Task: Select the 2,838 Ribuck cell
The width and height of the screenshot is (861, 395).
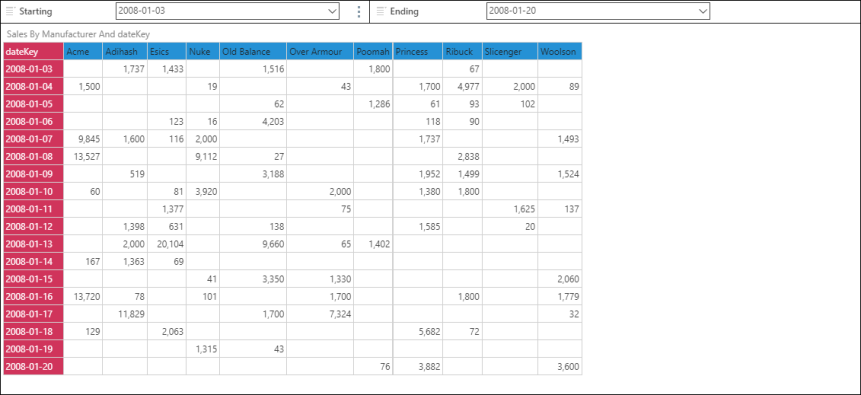Action: 462,157
